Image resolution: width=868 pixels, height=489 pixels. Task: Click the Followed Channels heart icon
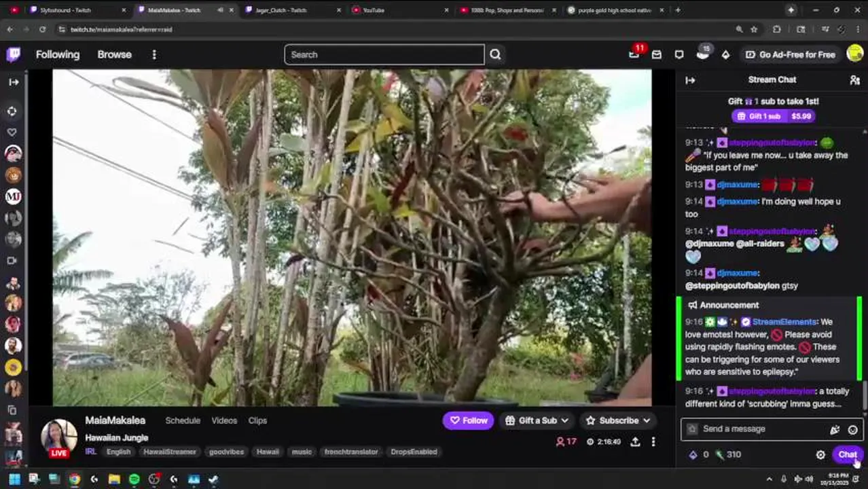[12, 132]
